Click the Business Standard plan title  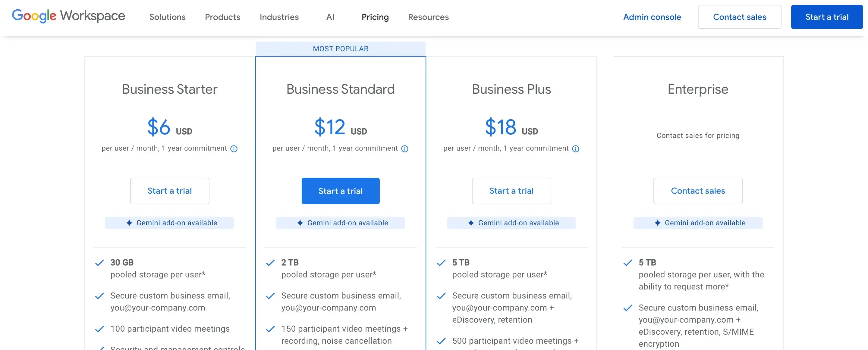340,89
